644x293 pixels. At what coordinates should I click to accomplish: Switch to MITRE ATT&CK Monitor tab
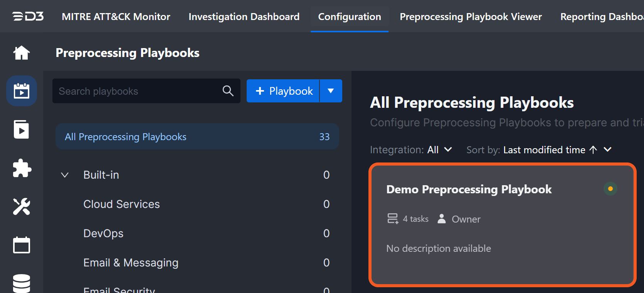116,17
